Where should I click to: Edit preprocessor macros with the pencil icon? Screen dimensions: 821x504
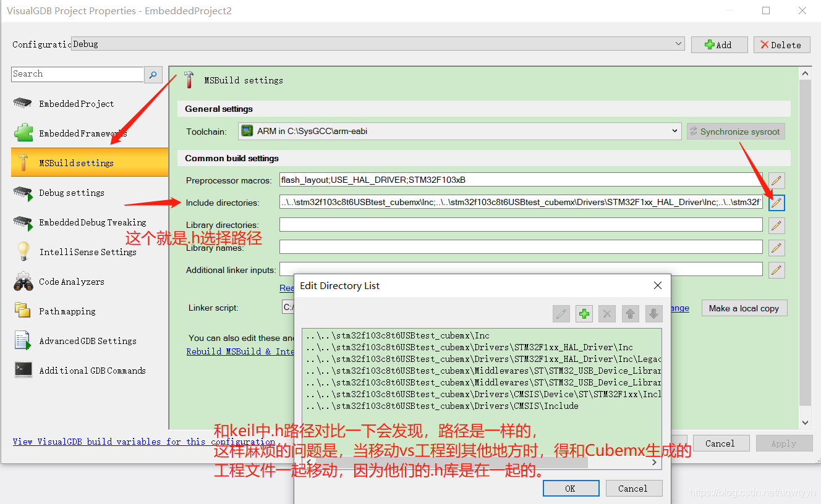[x=776, y=181]
